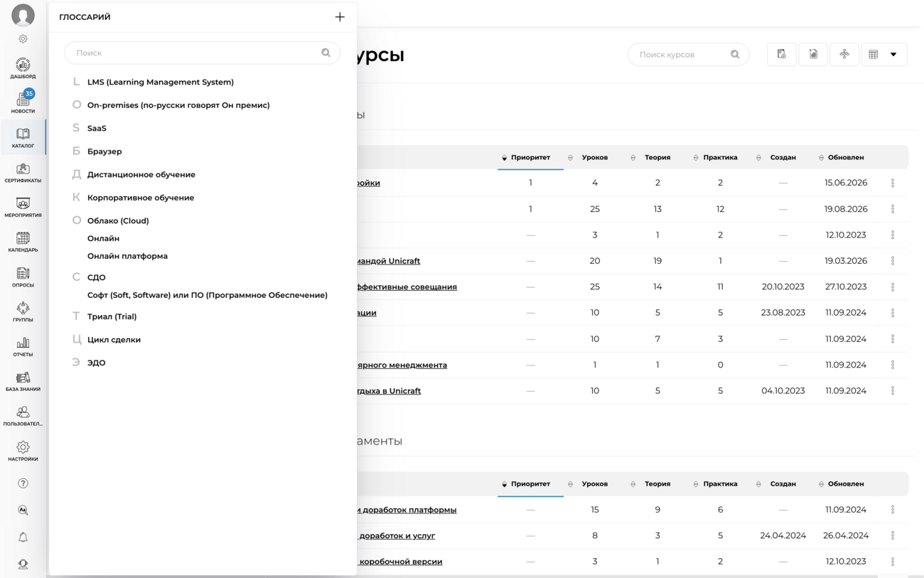The width and height of the screenshot is (924, 578).
Task: Click the glossary Aa icon in sidebar
Action: (x=23, y=510)
